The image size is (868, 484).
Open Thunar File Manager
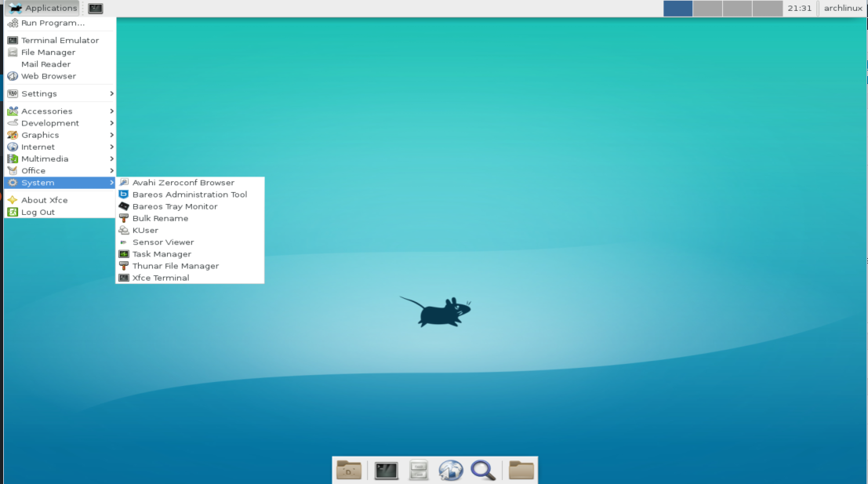pos(190,266)
